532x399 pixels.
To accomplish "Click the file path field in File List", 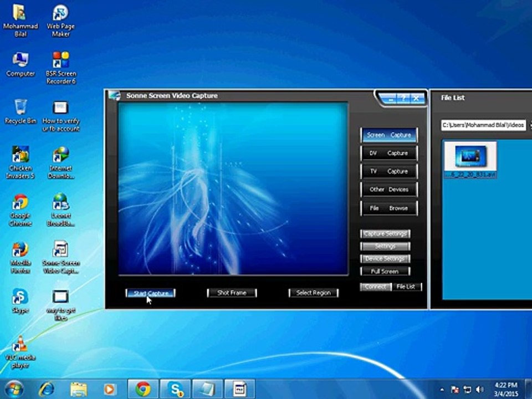I will (x=483, y=125).
